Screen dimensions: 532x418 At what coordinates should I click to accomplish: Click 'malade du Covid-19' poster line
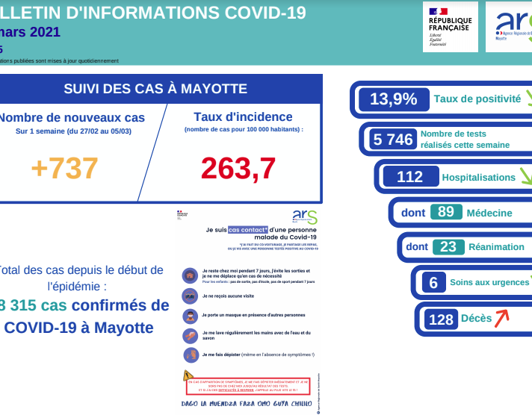click(x=285, y=237)
